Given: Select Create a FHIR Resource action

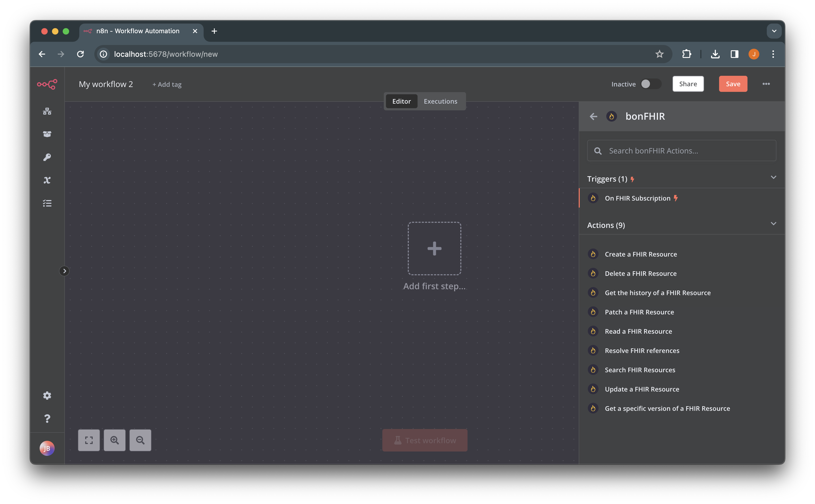Looking at the screenshot, I should (x=682, y=254).
